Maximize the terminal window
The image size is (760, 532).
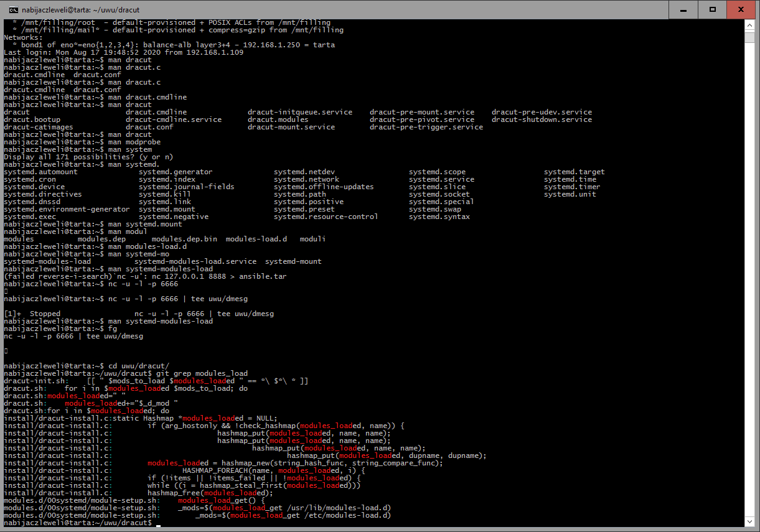[713, 9]
